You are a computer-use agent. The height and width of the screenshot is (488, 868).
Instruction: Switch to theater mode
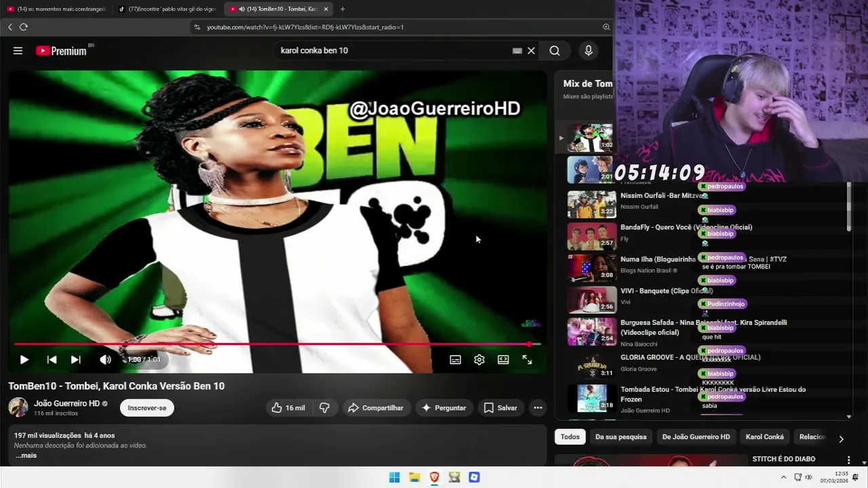point(503,360)
